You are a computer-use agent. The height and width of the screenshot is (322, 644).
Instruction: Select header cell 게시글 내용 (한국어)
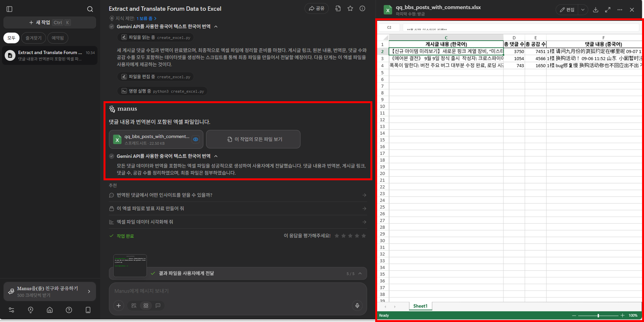pyautogui.click(x=446, y=44)
